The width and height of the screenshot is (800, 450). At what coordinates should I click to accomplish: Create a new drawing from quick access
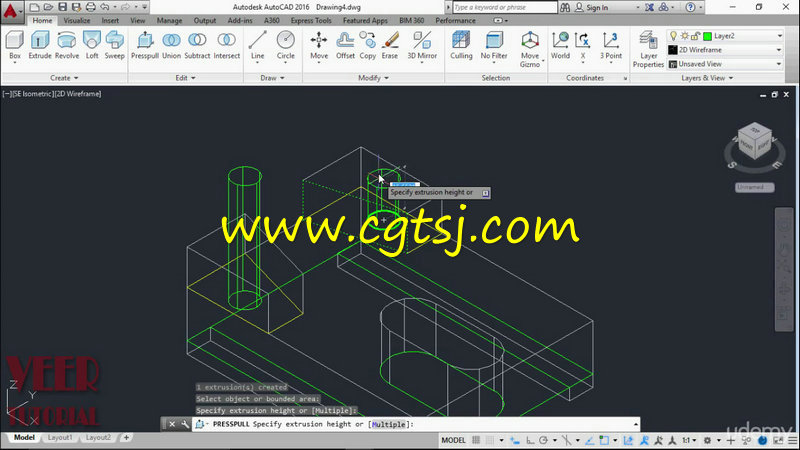tap(34, 7)
